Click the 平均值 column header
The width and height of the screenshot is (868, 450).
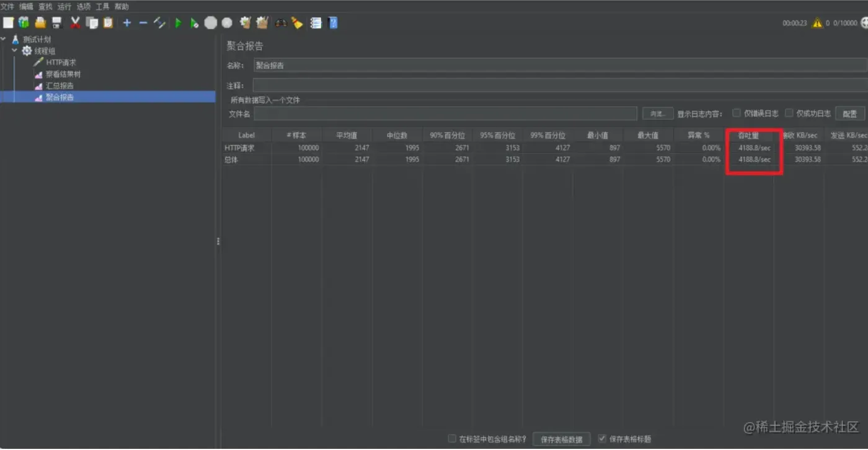[x=347, y=135]
